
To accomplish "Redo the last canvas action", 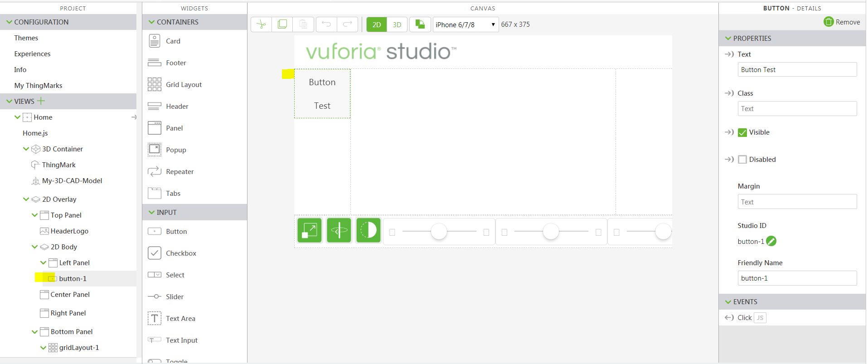I will (347, 24).
